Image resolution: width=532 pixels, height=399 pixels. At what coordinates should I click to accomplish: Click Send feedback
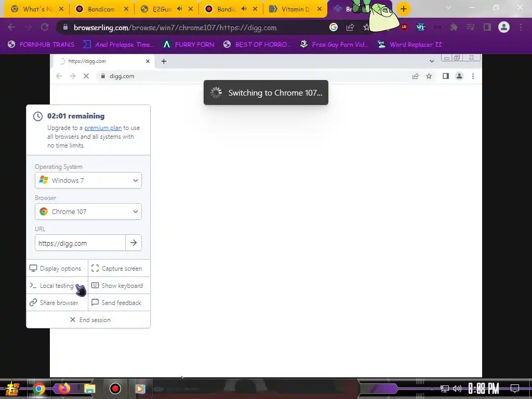tap(119, 303)
